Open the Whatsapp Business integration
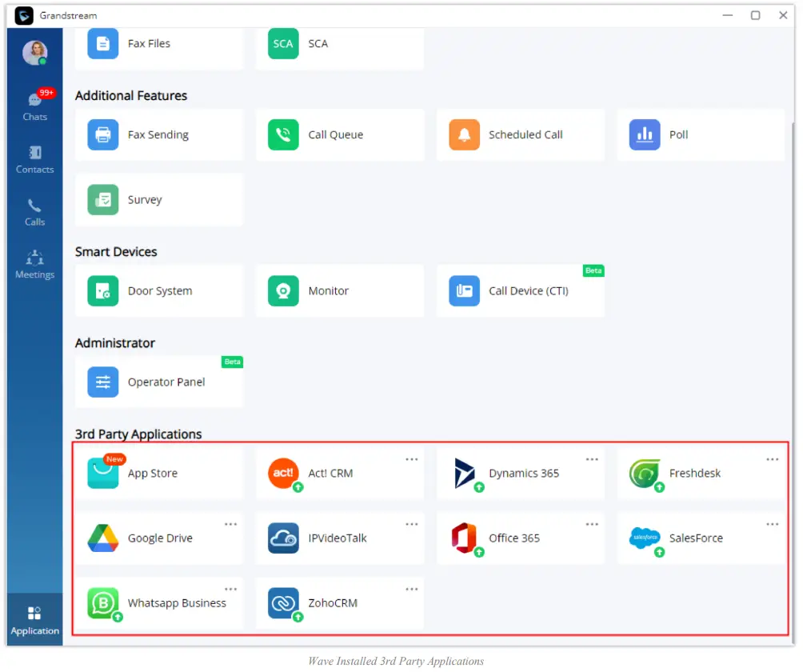This screenshot has height=672, width=803. pos(178,602)
